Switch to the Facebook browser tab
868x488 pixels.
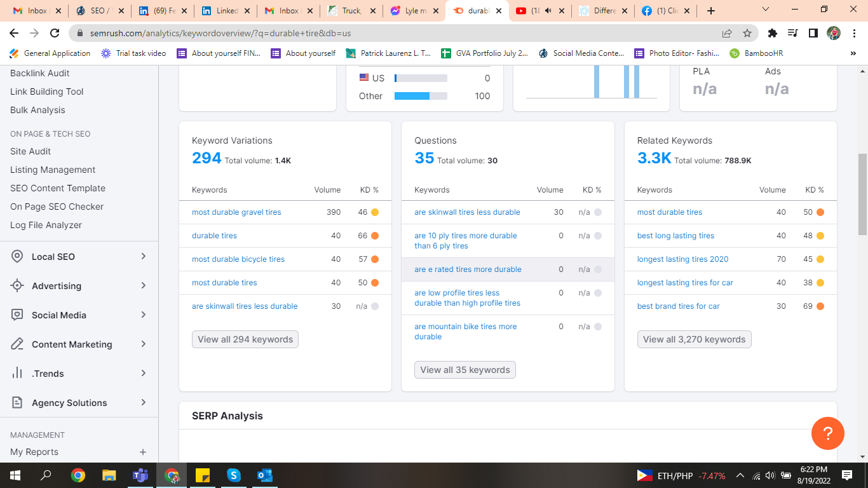[665, 11]
